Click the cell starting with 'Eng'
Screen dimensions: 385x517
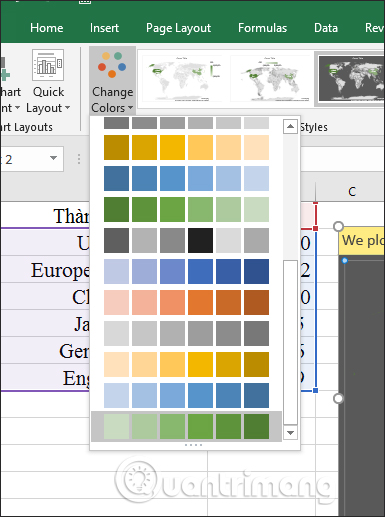click(45, 377)
